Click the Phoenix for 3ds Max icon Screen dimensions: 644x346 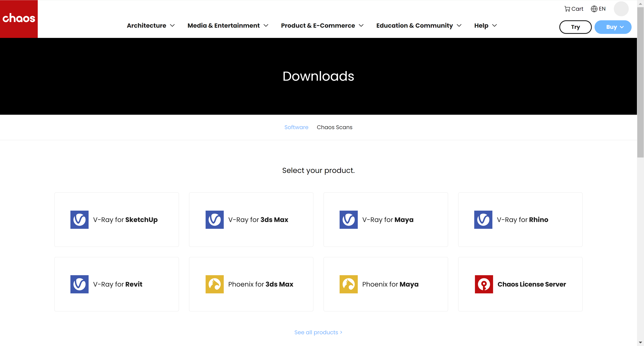tap(214, 284)
